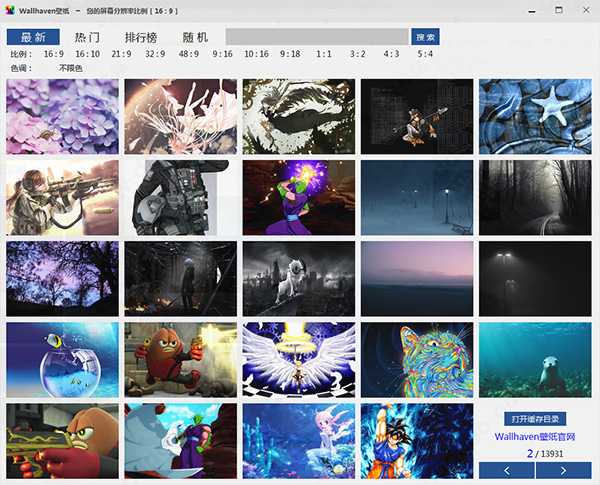Select the 1:1 square ratio filter

[324, 54]
